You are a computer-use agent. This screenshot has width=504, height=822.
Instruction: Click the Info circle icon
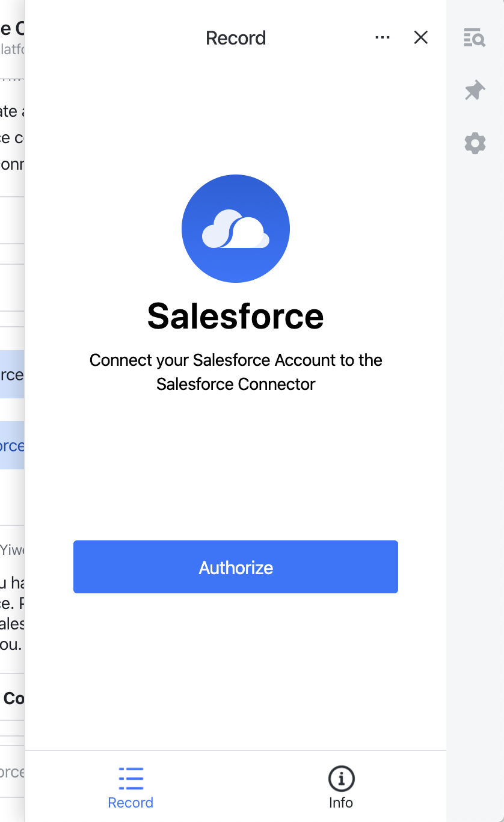[x=341, y=778]
